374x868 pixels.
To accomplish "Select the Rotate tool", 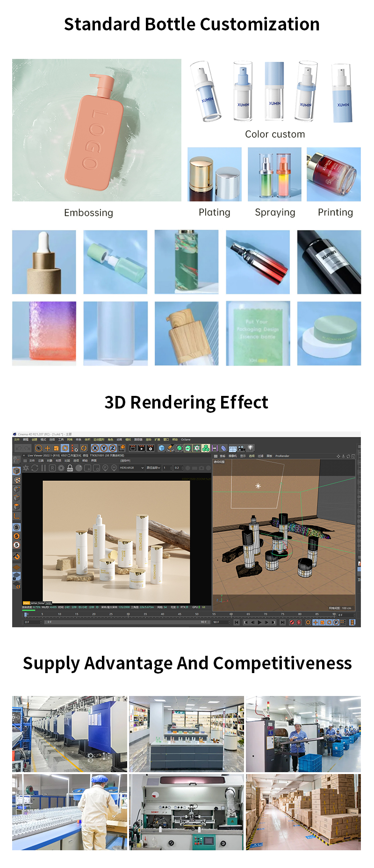I will pos(65,448).
